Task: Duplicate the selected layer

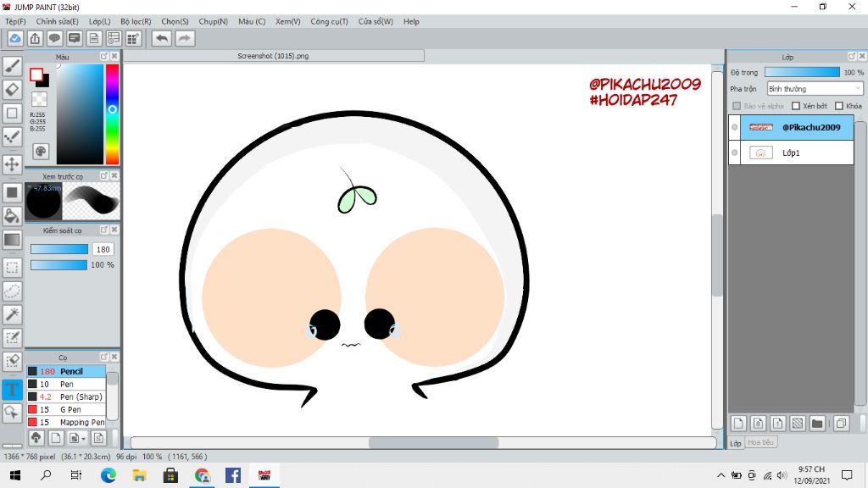Action: coord(841,424)
